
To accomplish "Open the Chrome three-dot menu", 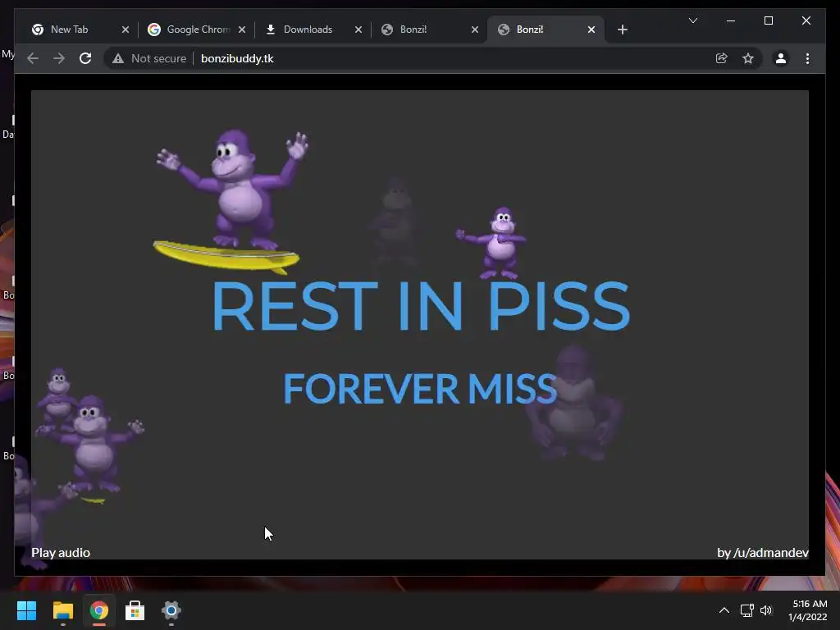I will pyautogui.click(x=807, y=58).
